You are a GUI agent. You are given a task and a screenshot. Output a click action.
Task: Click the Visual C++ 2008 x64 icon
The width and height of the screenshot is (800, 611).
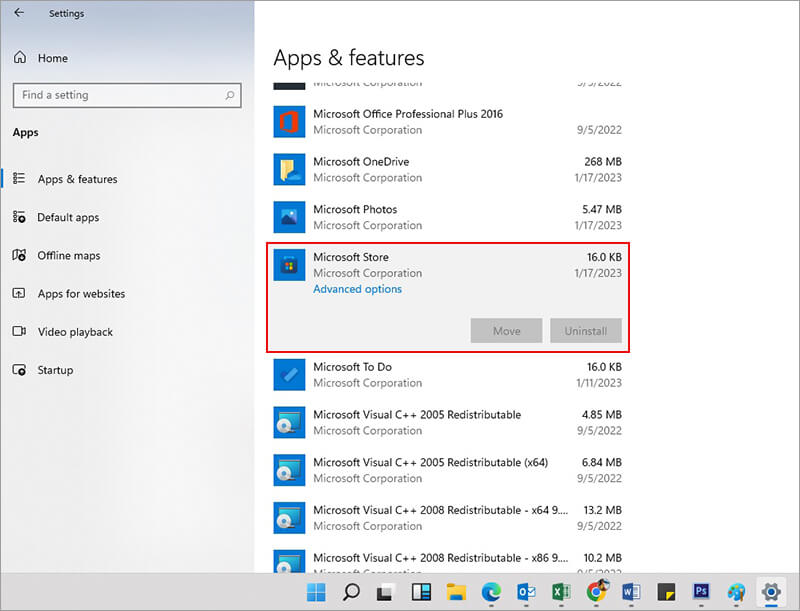pyautogui.click(x=289, y=518)
